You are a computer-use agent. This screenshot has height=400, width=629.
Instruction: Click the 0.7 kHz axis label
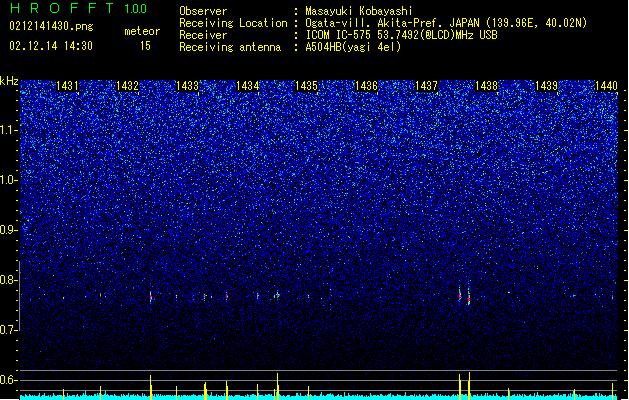[x=9, y=330]
